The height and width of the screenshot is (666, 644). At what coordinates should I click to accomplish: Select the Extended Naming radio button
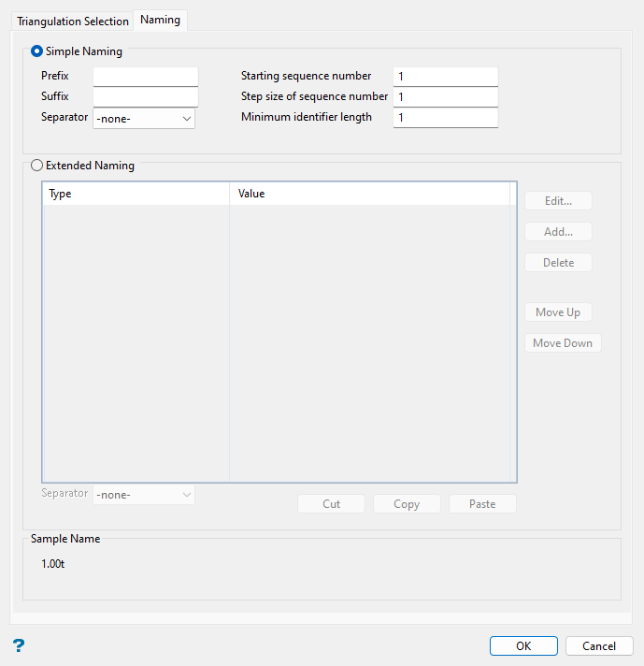pos(37,166)
